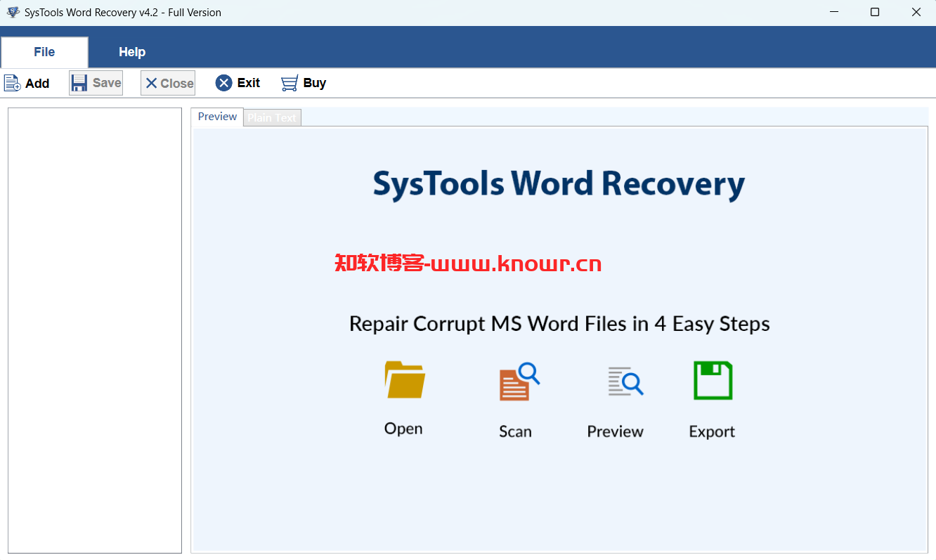Minimize the Word Recovery window
The image size is (936, 560).
click(x=833, y=12)
